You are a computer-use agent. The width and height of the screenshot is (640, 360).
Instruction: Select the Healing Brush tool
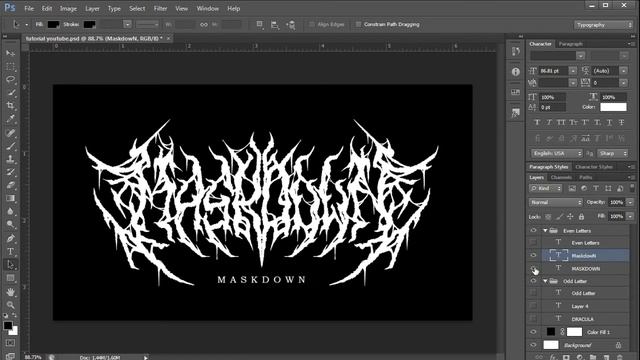[11, 133]
